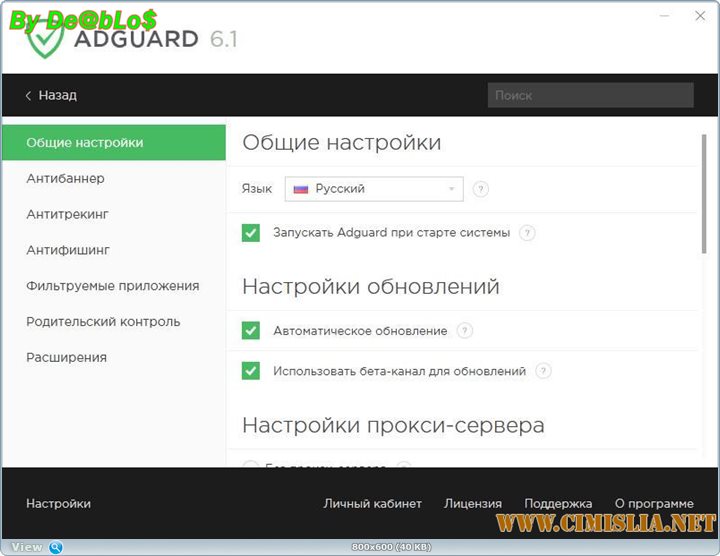Disable the automatic update checkbox
The image size is (720, 556).
(251, 331)
